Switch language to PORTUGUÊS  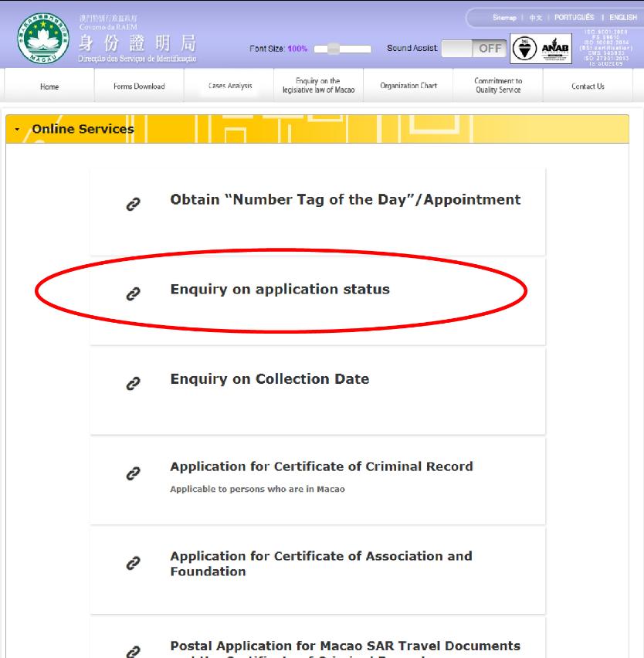[574, 17]
